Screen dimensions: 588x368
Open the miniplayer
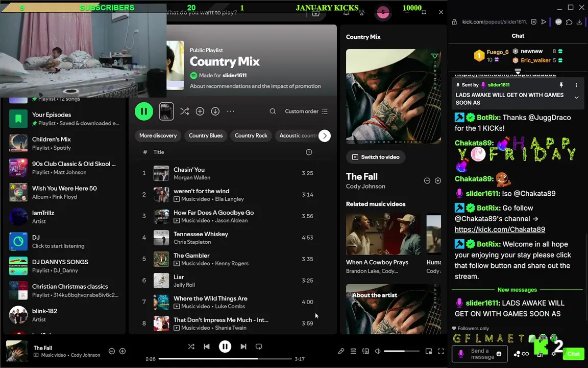pos(429,351)
